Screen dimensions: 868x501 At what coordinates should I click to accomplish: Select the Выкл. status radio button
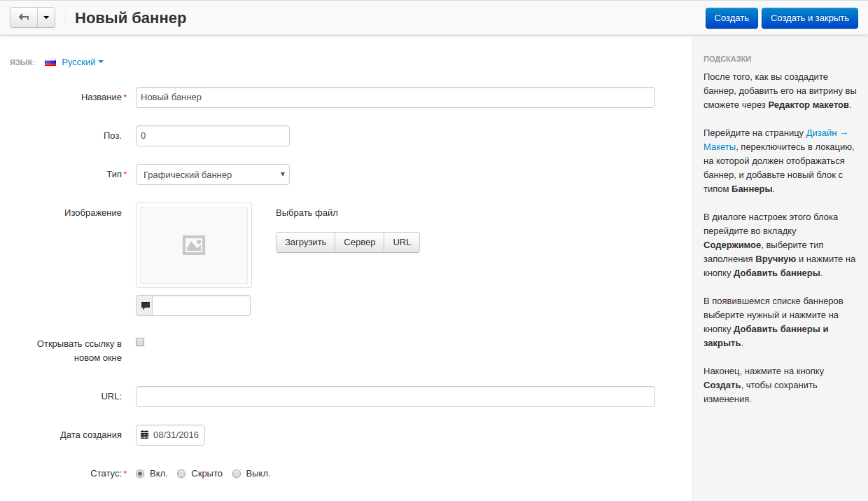tap(237, 474)
